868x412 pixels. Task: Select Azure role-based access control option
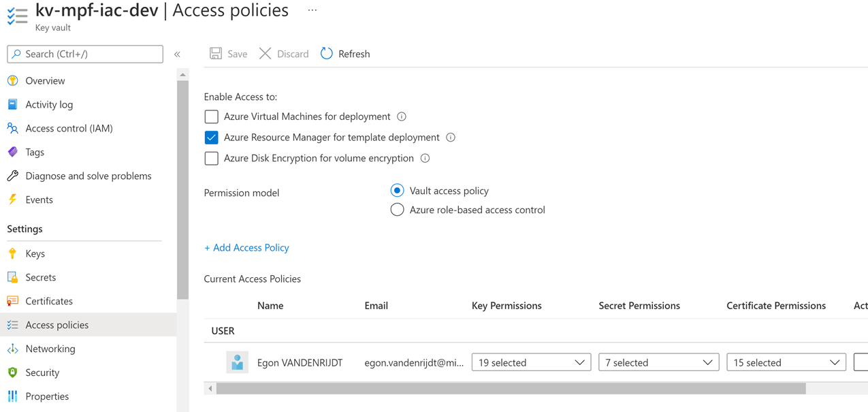pos(397,210)
